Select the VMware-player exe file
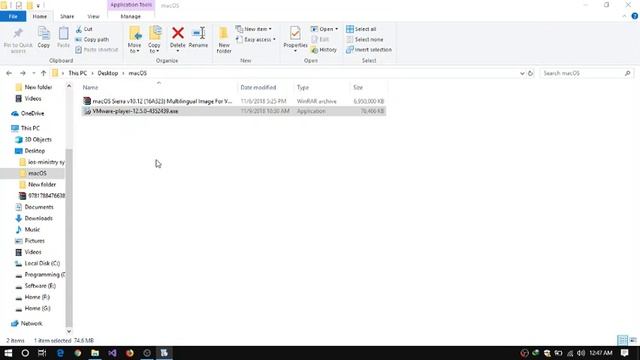The height and width of the screenshot is (360, 640). 233,111
